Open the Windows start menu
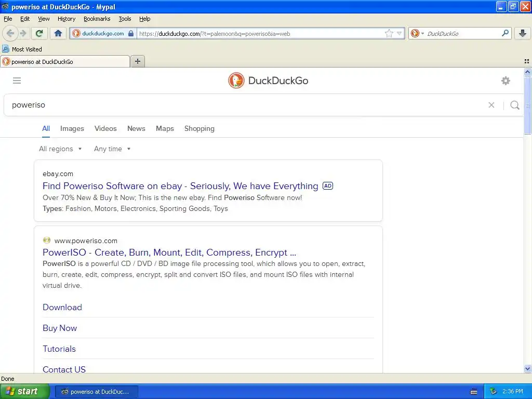The height and width of the screenshot is (399, 532). coord(25,391)
